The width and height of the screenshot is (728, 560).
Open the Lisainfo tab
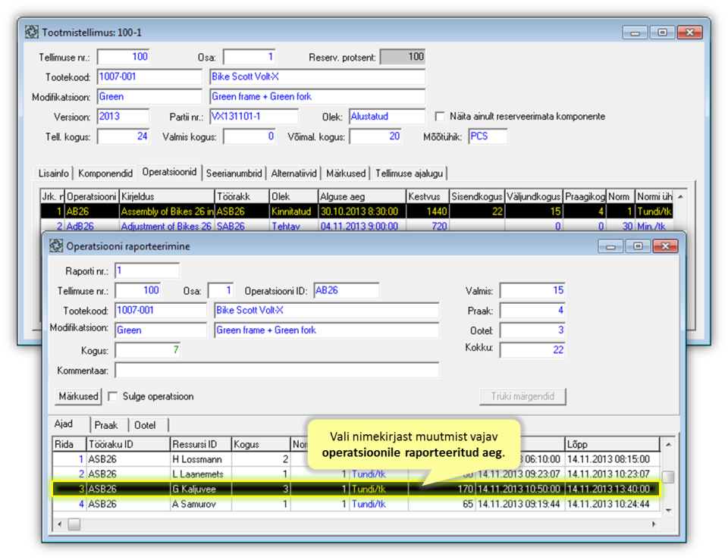(x=53, y=173)
